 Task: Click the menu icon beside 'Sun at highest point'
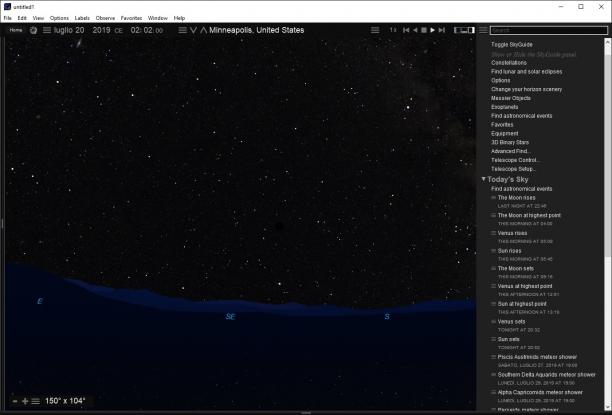[493, 304]
